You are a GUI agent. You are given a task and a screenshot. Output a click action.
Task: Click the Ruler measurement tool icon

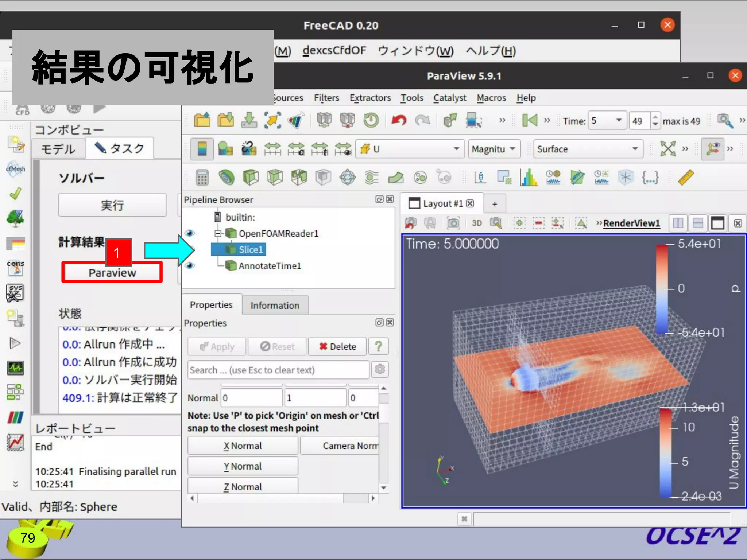[686, 178]
